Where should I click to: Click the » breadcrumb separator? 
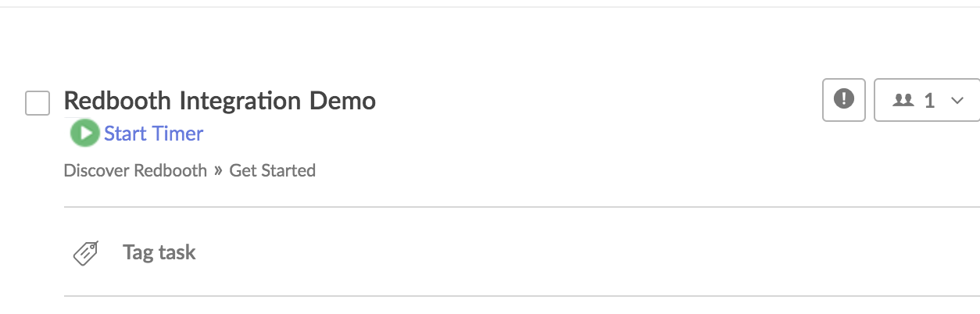click(218, 170)
